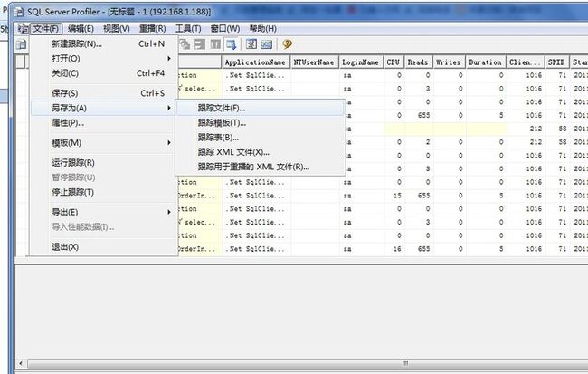Click the Duration column header
Image resolution: width=588 pixels, height=374 pixels.
point(486,62)
